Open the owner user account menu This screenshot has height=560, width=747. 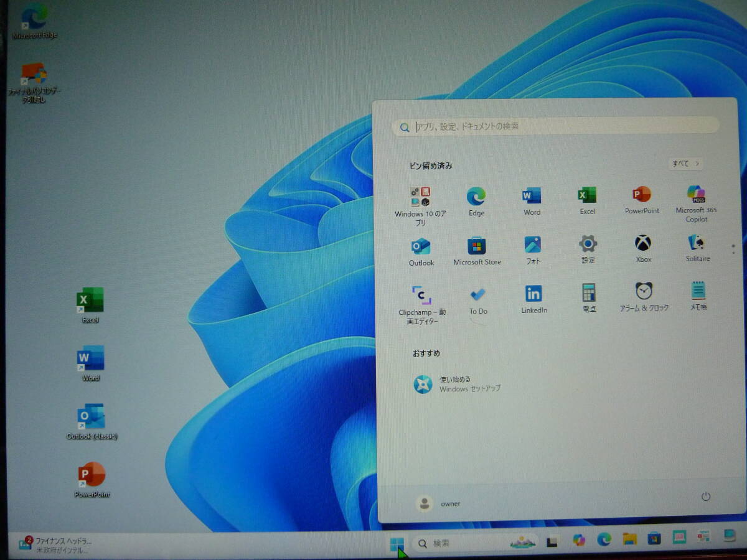[438, 503]
